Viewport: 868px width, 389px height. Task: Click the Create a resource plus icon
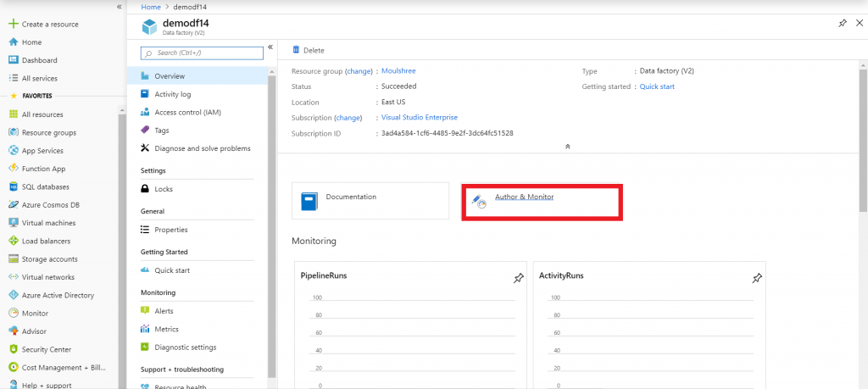[x=14, y=25]
